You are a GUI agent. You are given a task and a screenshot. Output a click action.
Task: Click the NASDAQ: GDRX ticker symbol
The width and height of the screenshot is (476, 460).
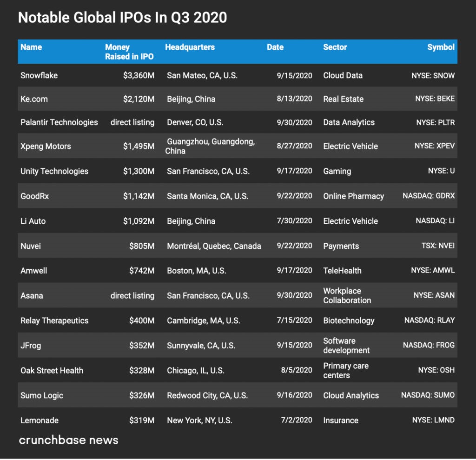pos(429,196)
